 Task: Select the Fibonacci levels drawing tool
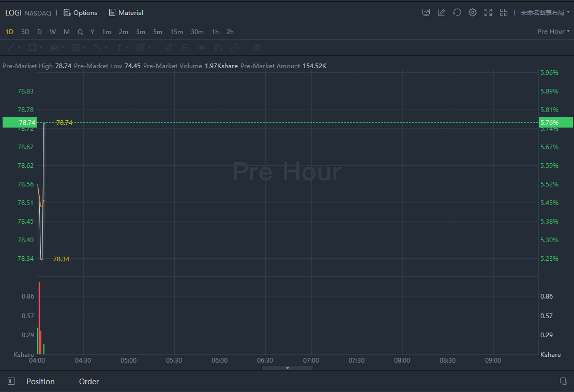pyautogui.click(x=76, y=48)
